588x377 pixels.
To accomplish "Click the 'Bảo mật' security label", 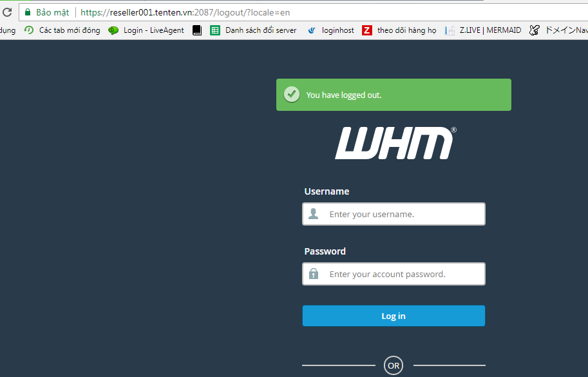I will click(x=53, y=12).
